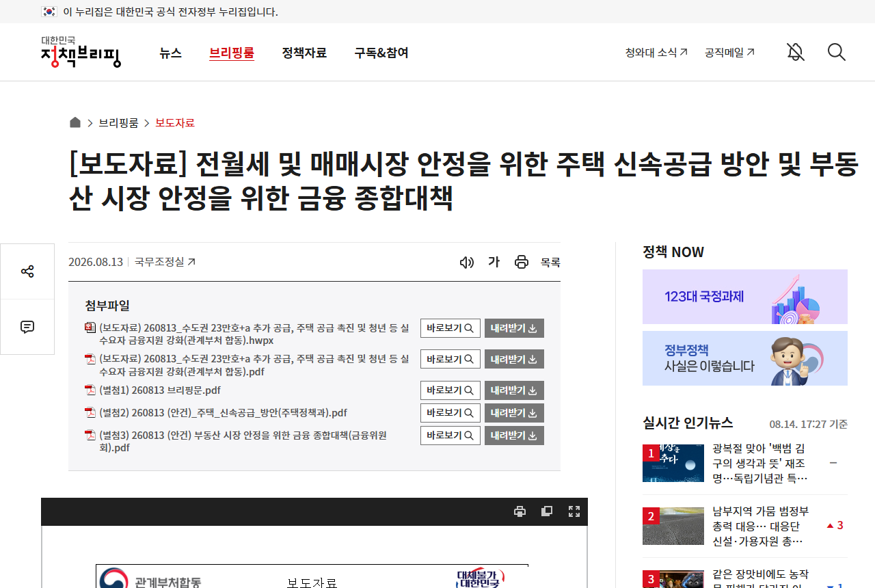
Task: Click 브리핑룸 in the breadcrumb
Action: tap(118, 123)
